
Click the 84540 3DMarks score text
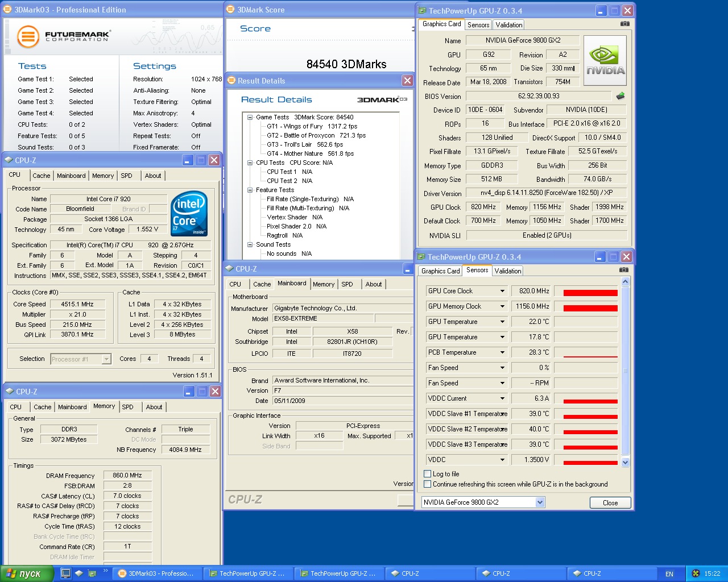346,64
